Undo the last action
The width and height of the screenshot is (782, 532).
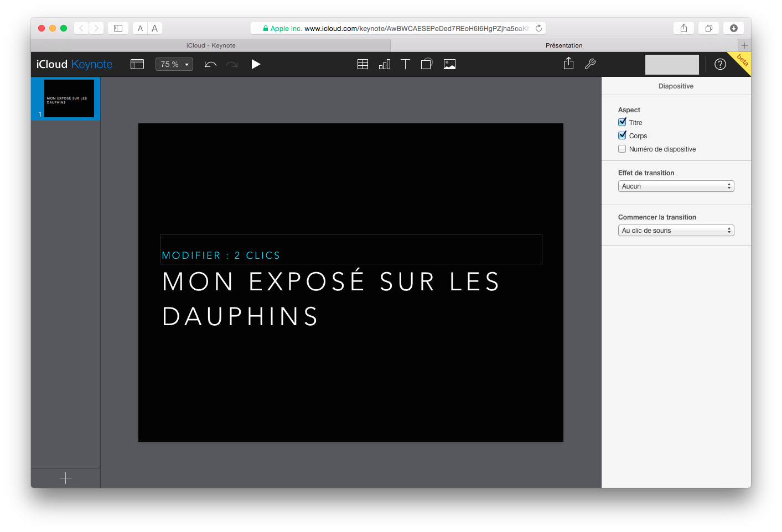(210, 64)
